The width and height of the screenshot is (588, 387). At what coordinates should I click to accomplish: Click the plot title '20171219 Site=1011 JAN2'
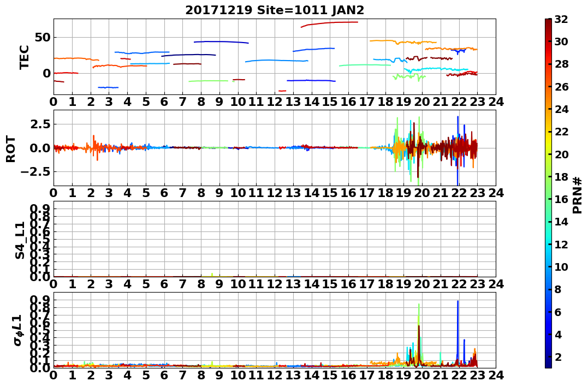(x=275, y=10)
